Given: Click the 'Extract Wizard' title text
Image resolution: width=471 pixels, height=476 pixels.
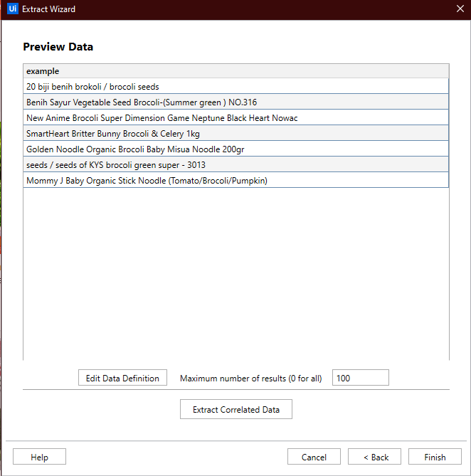Looking at the screenshot, I should pyautogui.click(x=48, y=9).
